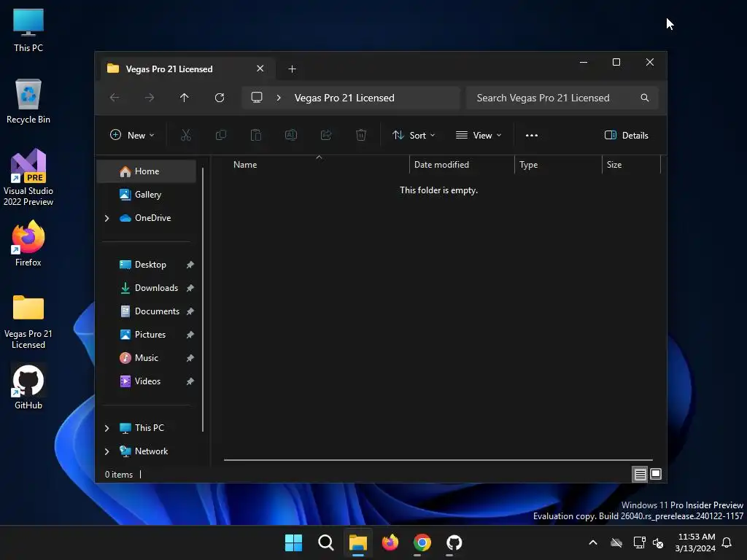Add a new Explorer tab
The image size is (747, 560).
point(292,69)
